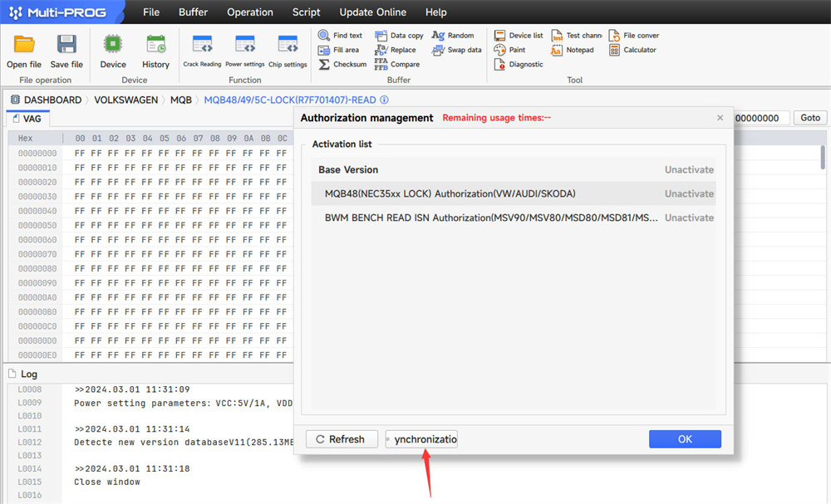The width and height of the screenshot is (831, 504).
Task: Click the Fill area tool
Action: 339,50
